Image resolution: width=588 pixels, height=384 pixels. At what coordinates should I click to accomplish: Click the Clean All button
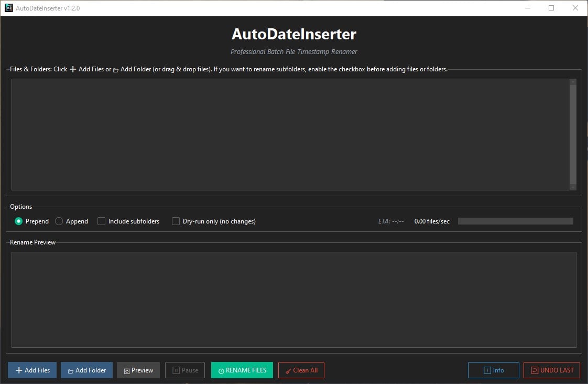point(301,370)
